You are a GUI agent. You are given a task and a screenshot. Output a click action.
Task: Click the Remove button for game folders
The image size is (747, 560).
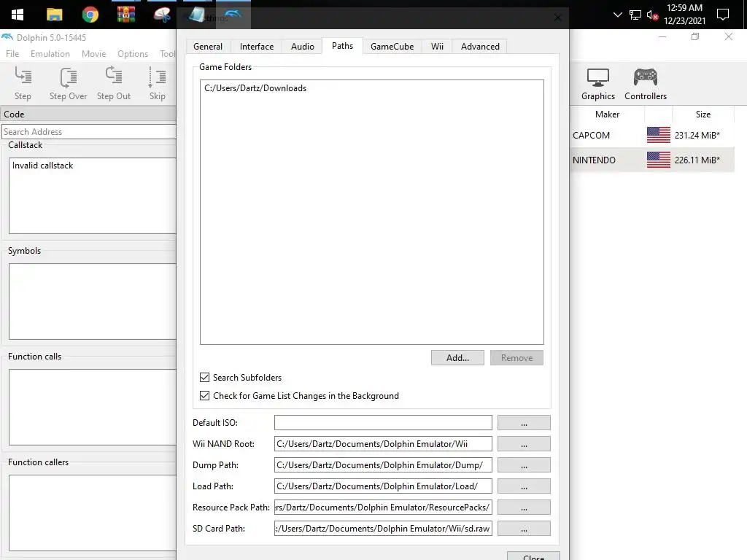pos(516,357)
